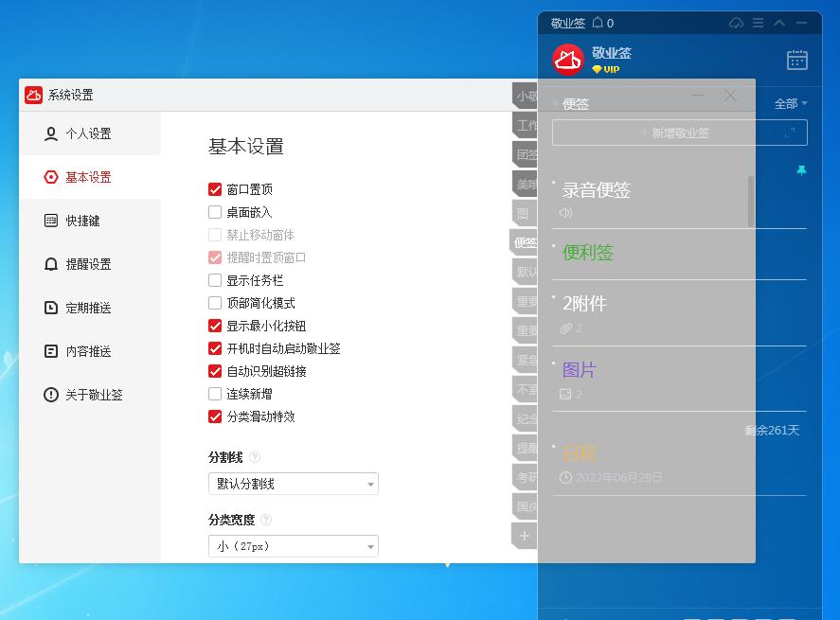
Task: Switch to the 考研 category tab
Action: [525, 477]
